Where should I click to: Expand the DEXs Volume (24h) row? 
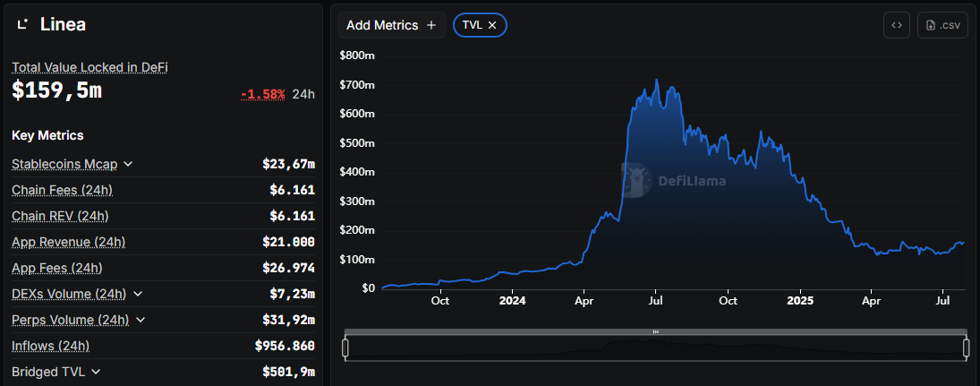[138, 294]
